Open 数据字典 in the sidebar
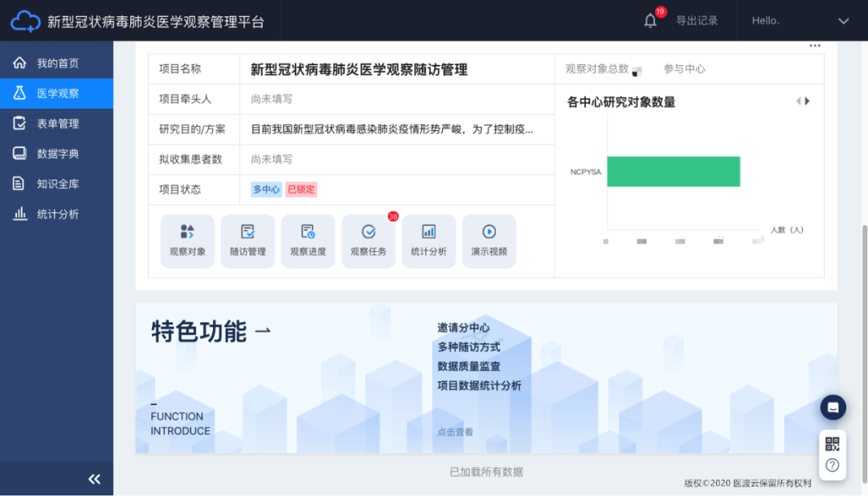Viewport: 868px width, 496px height. 56,153
